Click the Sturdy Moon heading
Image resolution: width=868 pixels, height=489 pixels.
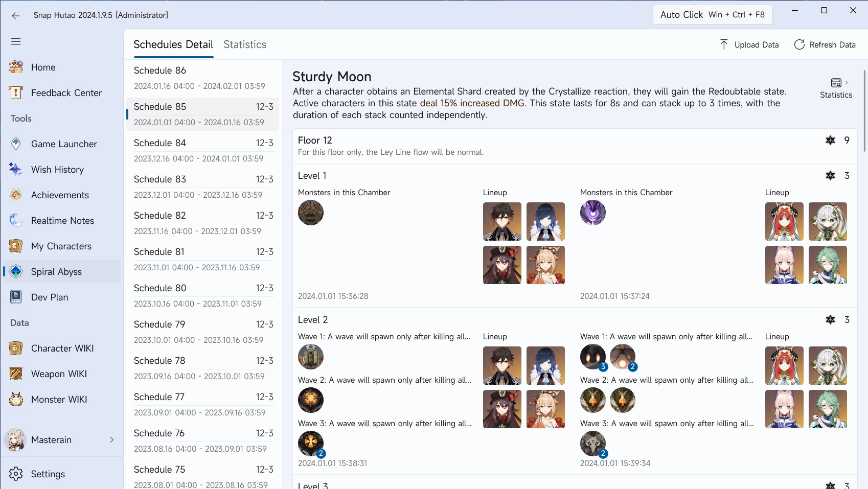tap(332, 77)
